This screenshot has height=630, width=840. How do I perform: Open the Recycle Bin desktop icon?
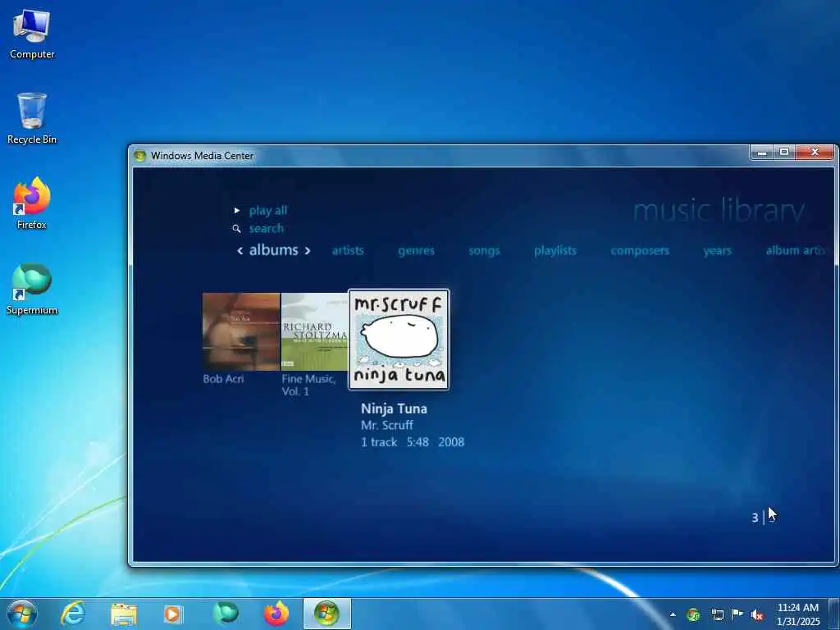(32, 118)
